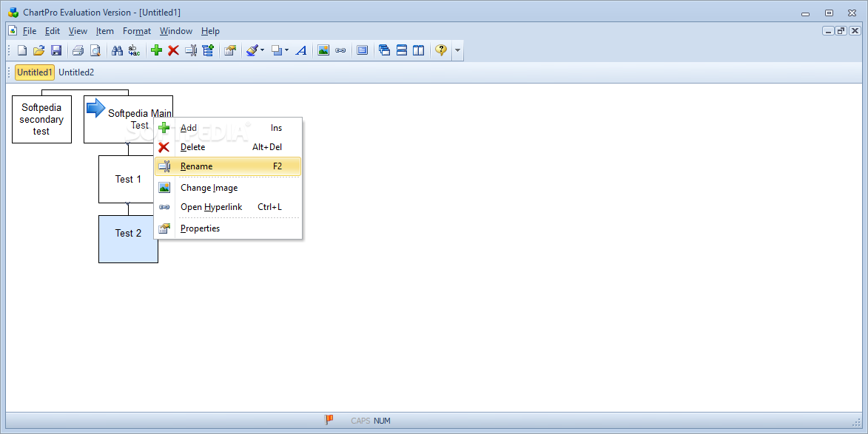Add item with green plus toolbar icon
This screenshot has width=868, height=434.
tap(157, 50)
